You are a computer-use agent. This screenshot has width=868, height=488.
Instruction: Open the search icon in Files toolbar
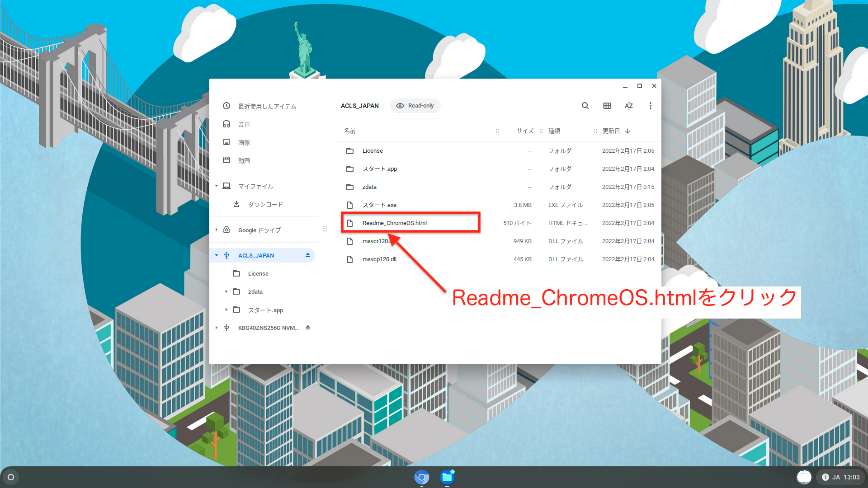pyautogui.click(x=585, y=106)
